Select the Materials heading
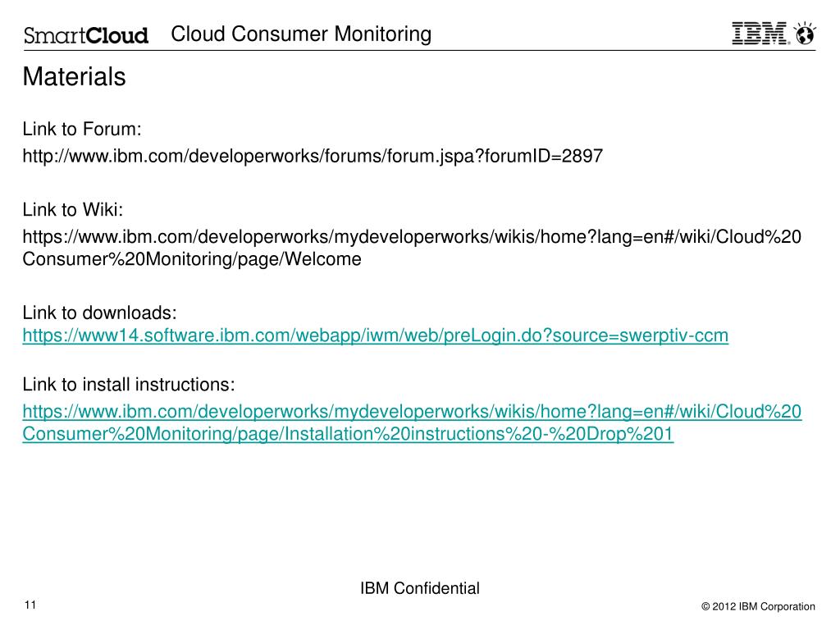The image size is (840, 630). (74, 76)
